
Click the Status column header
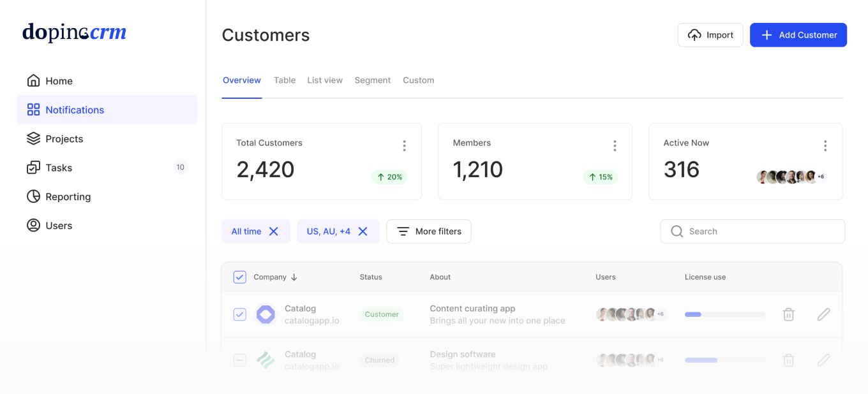[x=371, y=277]
